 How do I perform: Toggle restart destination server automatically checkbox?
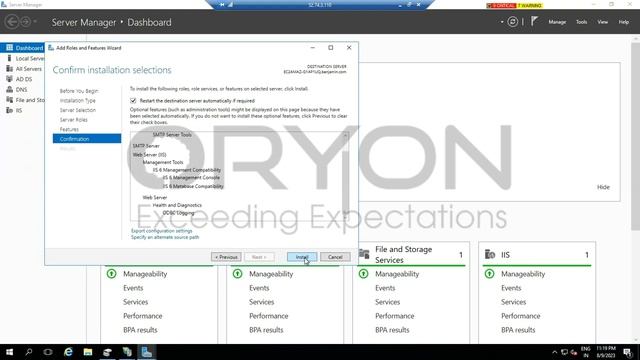[133, 100]
